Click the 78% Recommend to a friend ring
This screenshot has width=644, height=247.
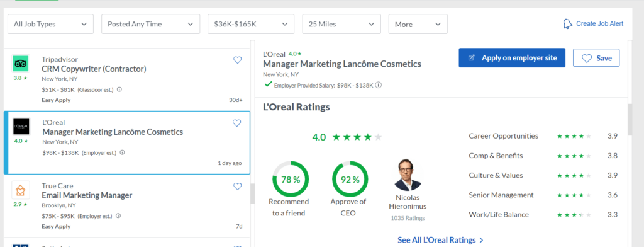pos(291,179)
